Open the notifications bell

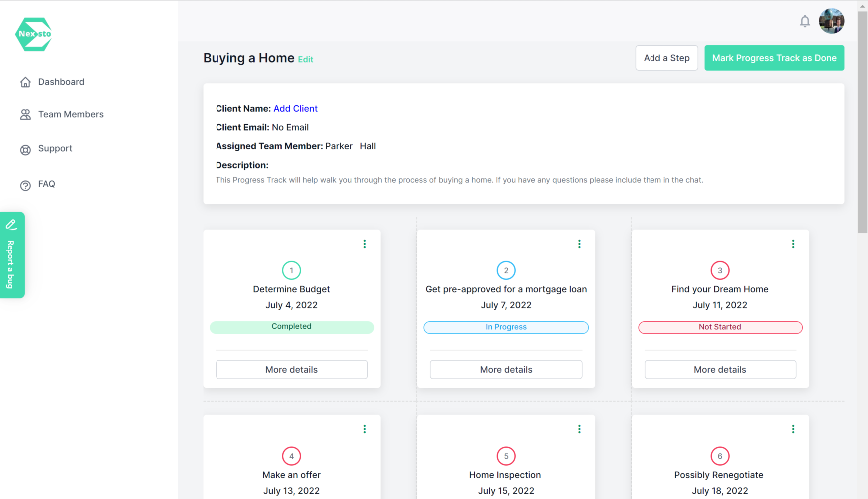[x=805, y=21]
